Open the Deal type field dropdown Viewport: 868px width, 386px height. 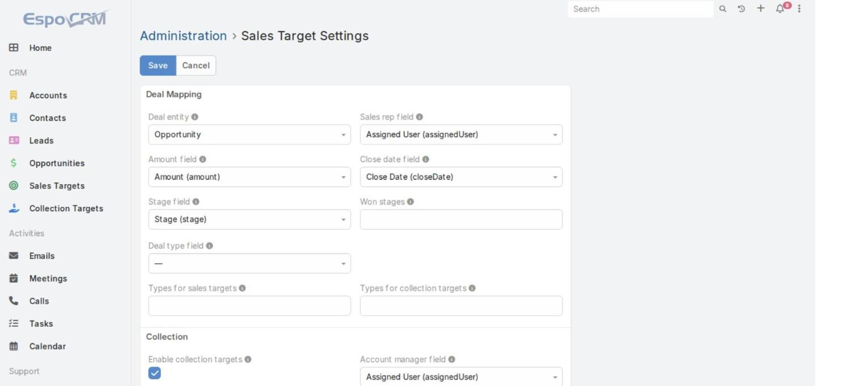coord(250,263)
